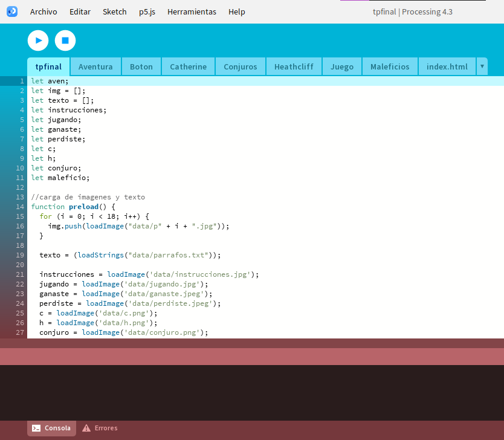Click 'img.push' on line 16
This screenshot has width=504, height=440.
point(65,226)
